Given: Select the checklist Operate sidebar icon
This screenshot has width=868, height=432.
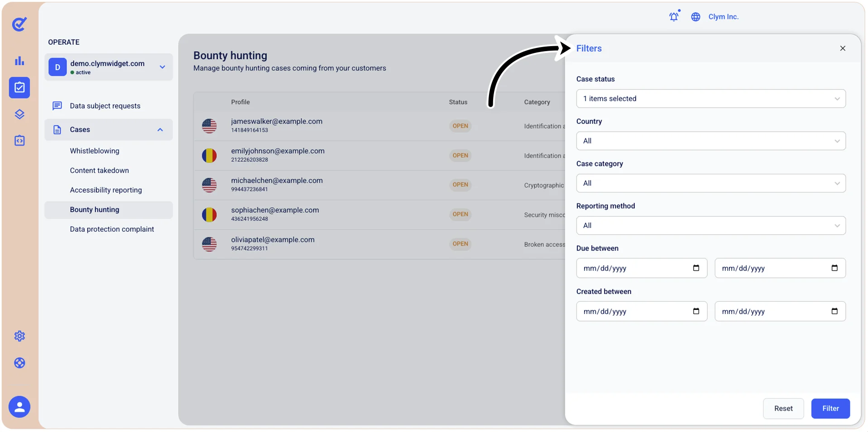Looking at the screenshot, I should [19, 87].
